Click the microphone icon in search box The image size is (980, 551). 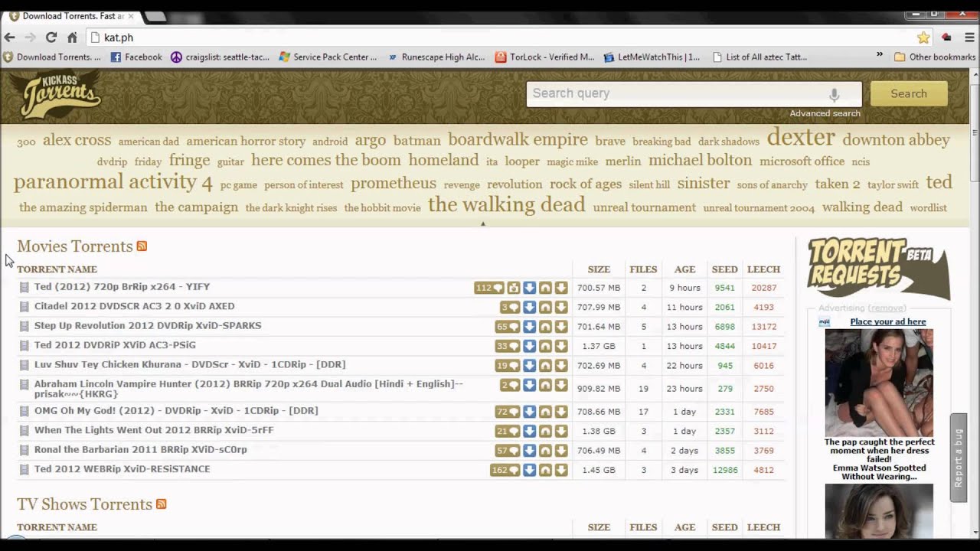tap(834, 94)
